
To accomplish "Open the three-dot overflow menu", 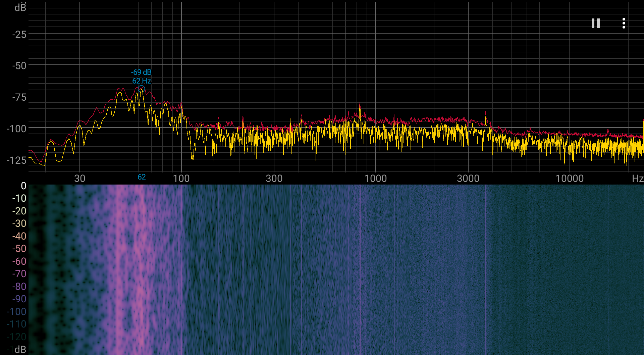I will 624,23.
